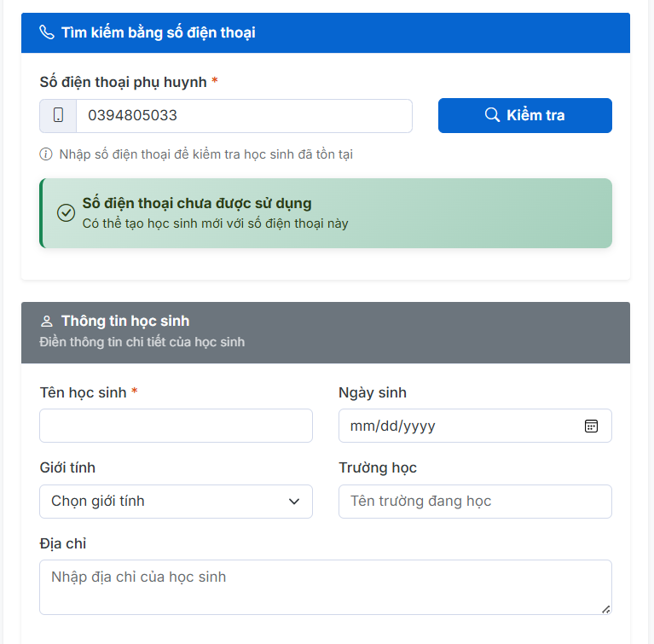The image size is (654, 644).
Task: Click the green check circle success icon
Action: click(66, 213)
